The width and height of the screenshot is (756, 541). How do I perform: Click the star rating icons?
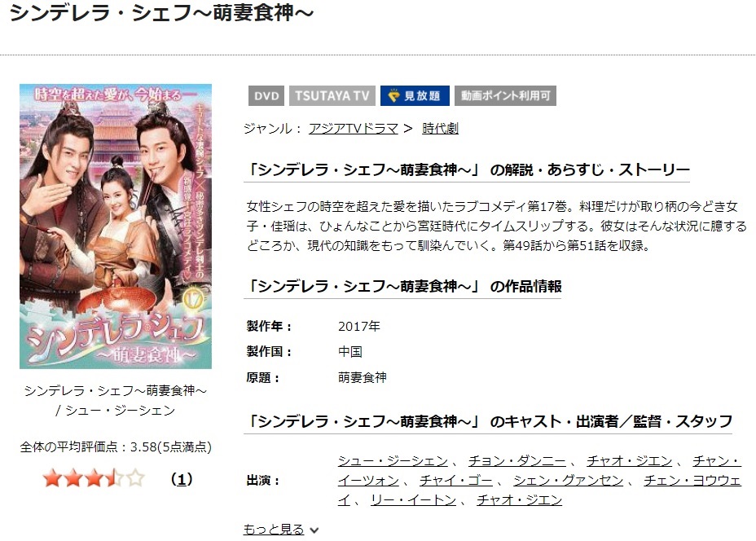[94, 479]
